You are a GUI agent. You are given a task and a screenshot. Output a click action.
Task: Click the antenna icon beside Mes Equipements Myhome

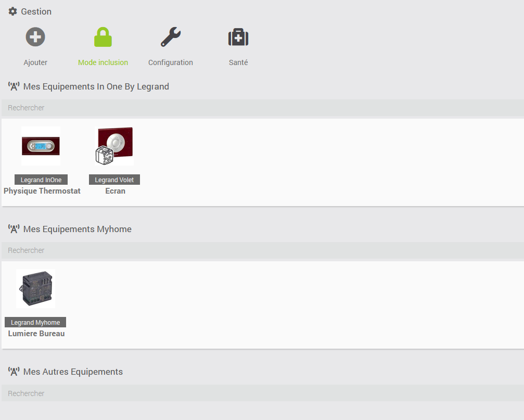(x=14, y=229)
